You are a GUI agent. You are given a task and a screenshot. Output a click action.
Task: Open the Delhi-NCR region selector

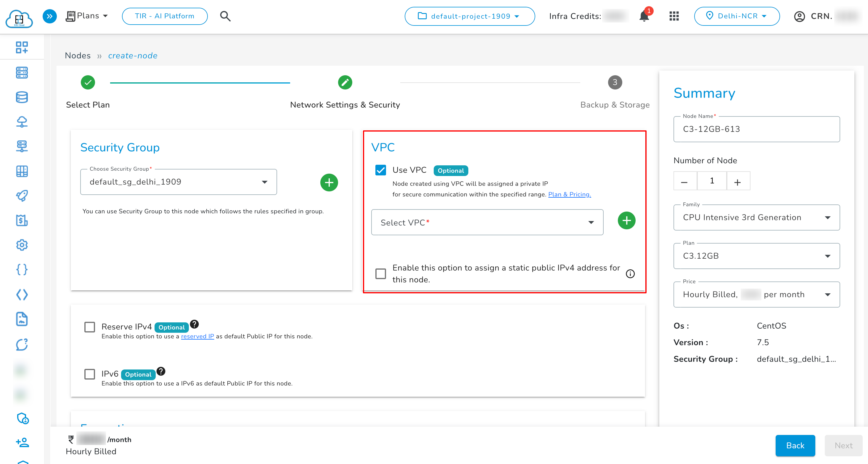(x=737, y=16)
